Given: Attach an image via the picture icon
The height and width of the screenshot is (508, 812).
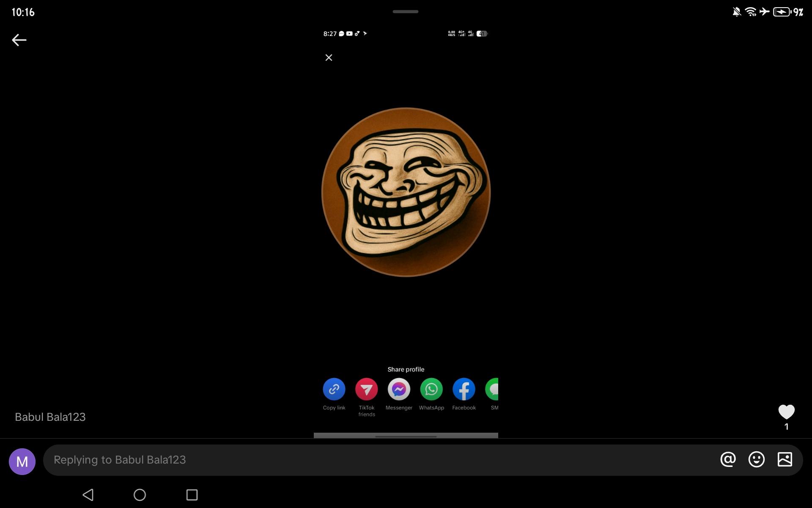Looking at the screenshot, I should pos(785,459).
